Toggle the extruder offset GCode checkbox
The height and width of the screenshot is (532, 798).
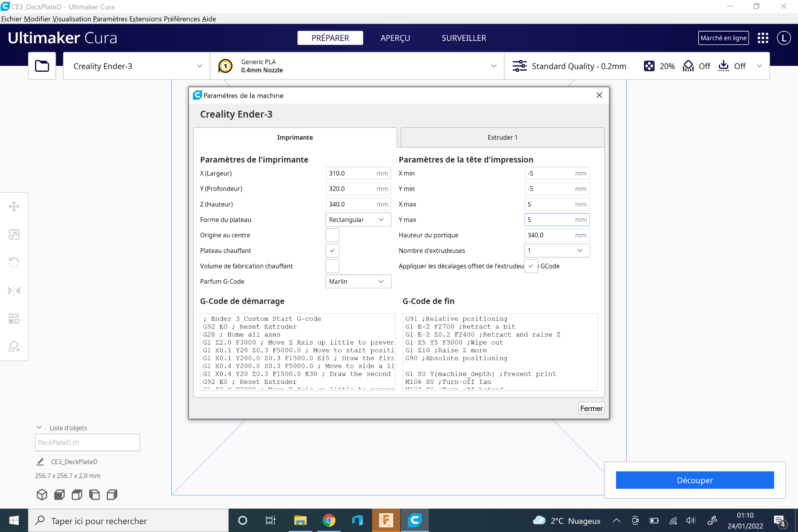click(x=531, y=266)
